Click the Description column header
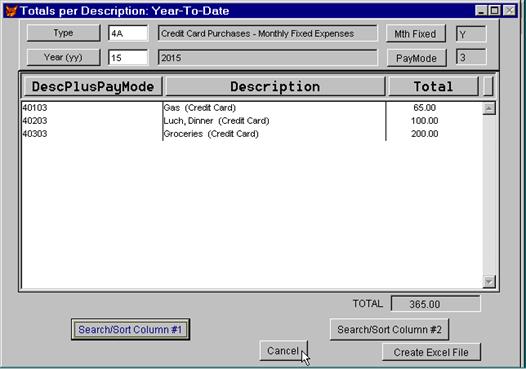This screenshot has width=526, height=369. 275,87
